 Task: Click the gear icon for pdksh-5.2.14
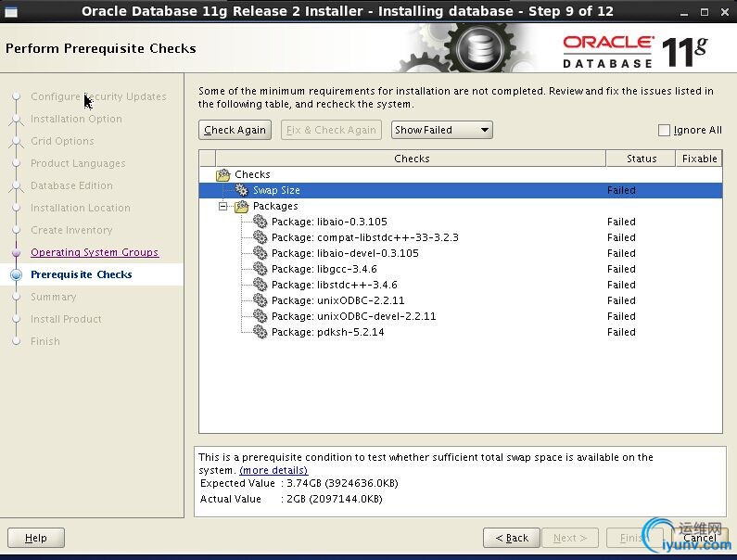click(x=260, y=332)
